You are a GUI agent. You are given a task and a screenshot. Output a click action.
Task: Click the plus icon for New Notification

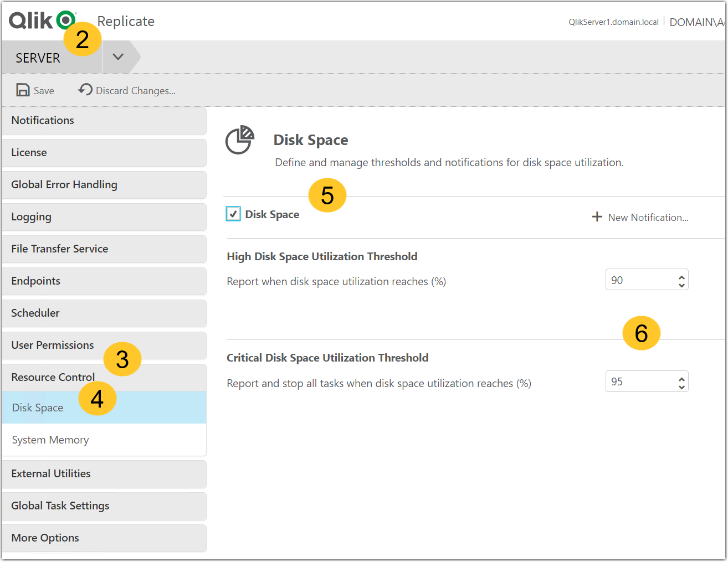597,217
